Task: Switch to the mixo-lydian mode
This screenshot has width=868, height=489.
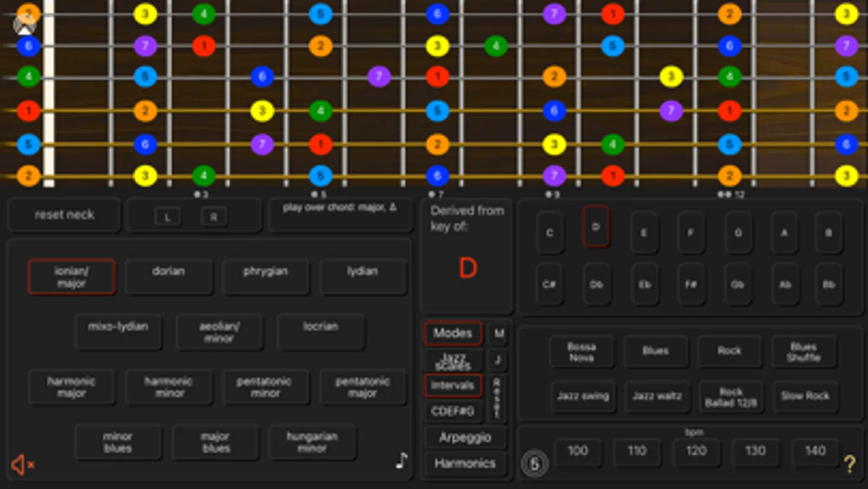Action: (118, 332)
